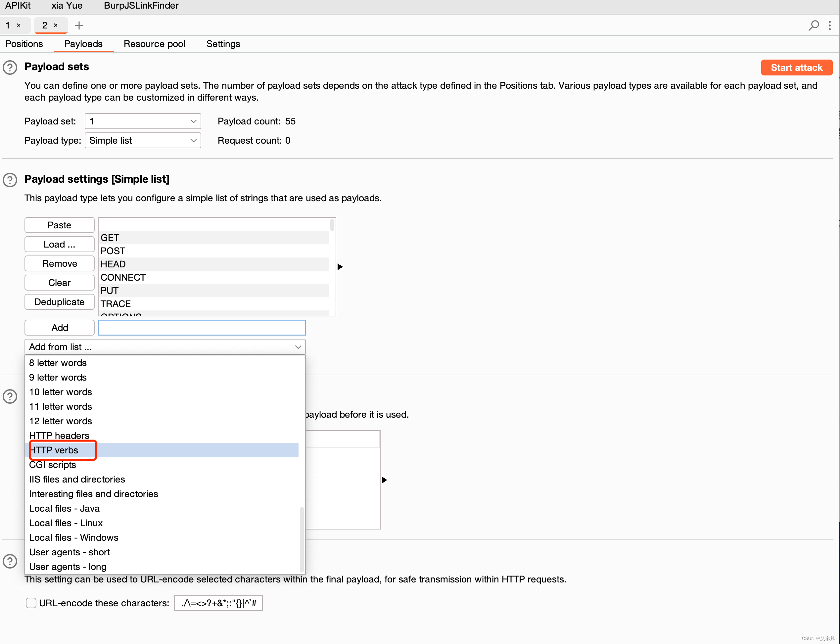Enable URL-encode these characters checkbox
This screenshot has width=840, height=644.
tap(31, 603)
